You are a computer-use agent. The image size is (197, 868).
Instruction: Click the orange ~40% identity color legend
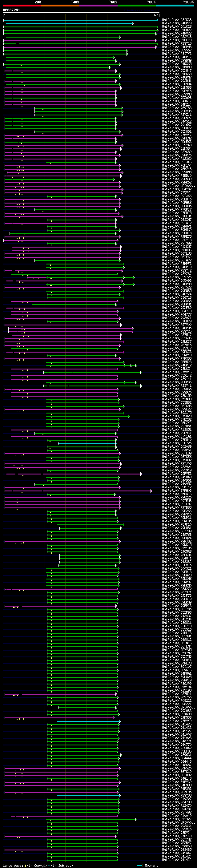click(x=60, y=6)
